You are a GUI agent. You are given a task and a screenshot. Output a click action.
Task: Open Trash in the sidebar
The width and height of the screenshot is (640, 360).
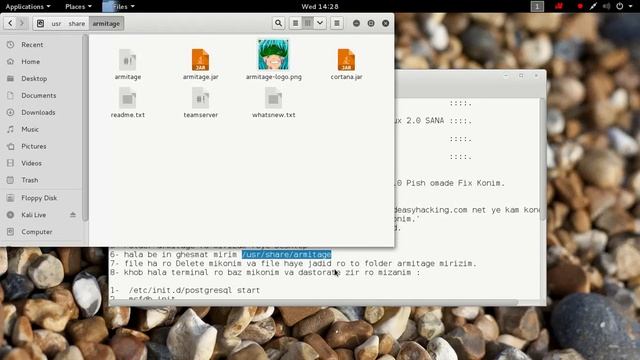[x=42, y=180]
